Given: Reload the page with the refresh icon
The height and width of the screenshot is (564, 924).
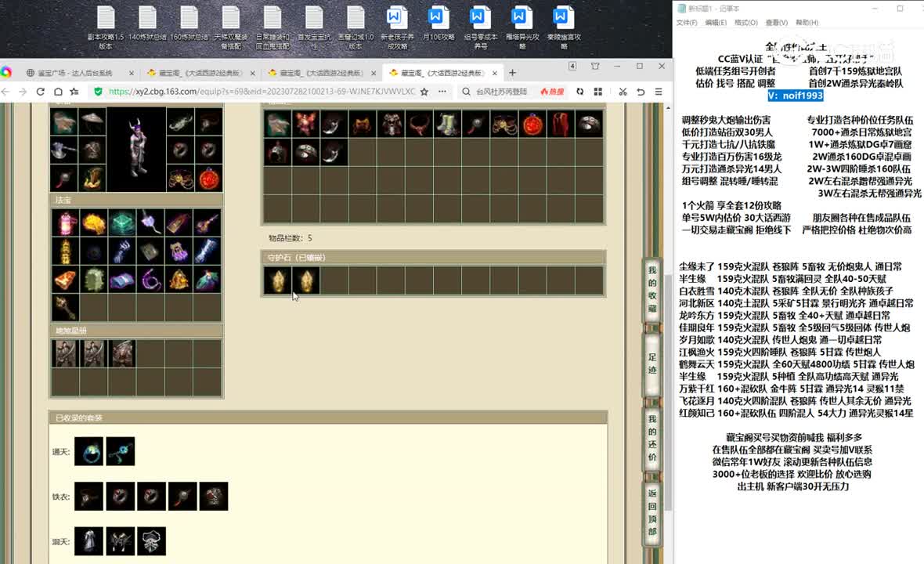Looking at the screenshot, I should (x=40, y=92).
